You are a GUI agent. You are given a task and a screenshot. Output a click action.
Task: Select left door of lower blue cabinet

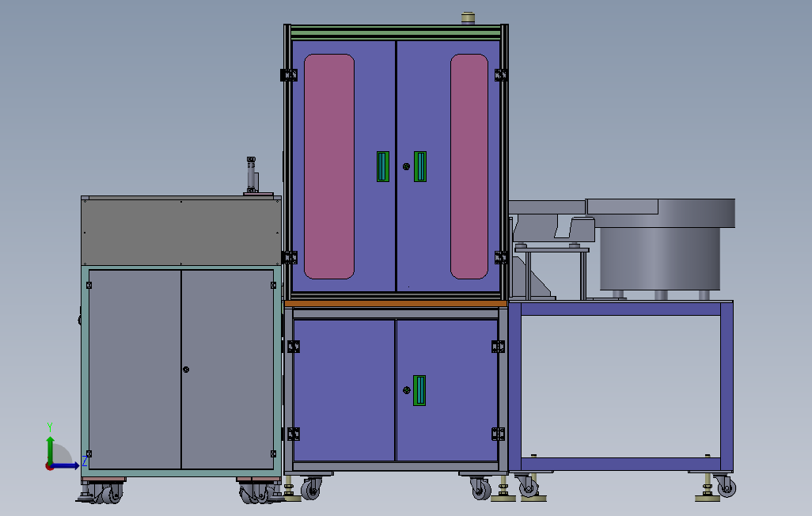pos(343,390)
